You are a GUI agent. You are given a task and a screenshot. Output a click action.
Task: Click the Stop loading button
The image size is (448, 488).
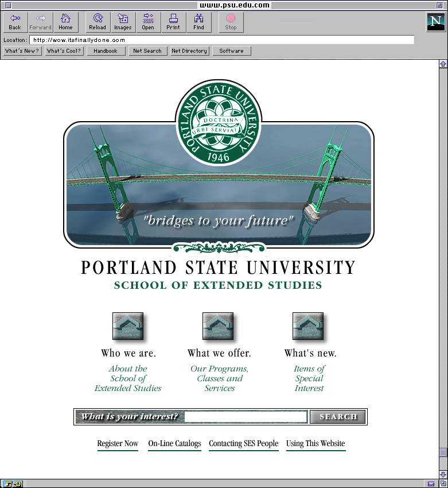click(x=231, y=22)
